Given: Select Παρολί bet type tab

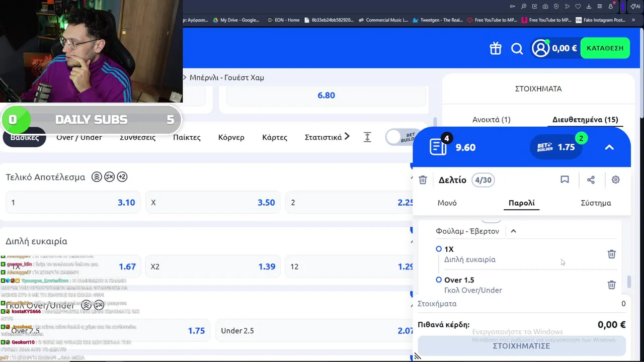Looking at the screenshot, I should [521, 203].
